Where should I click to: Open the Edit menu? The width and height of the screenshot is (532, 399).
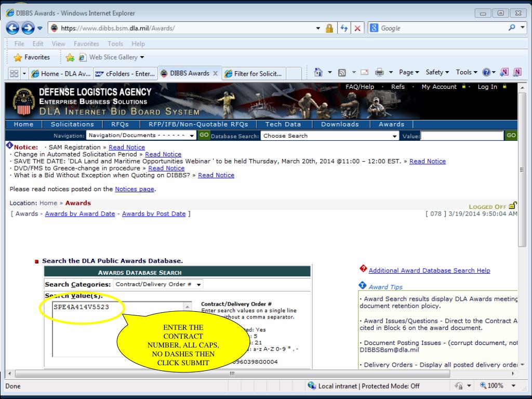[37, 44]
